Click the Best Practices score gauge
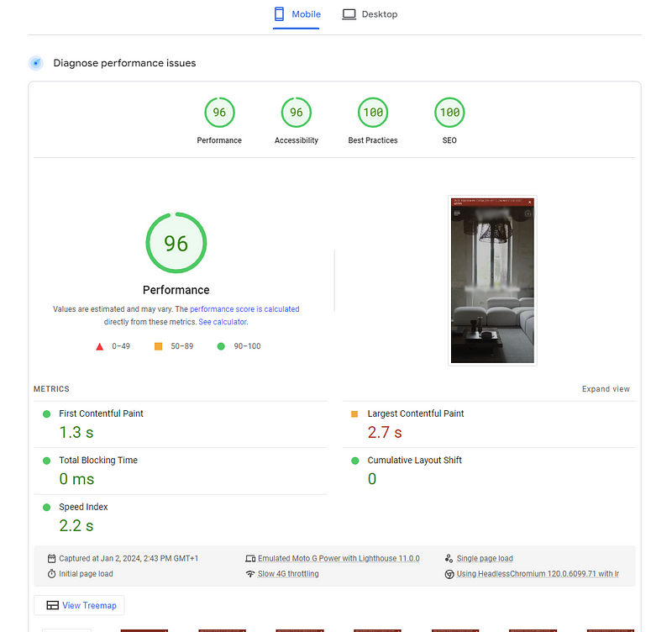 [x=372, y=112]
